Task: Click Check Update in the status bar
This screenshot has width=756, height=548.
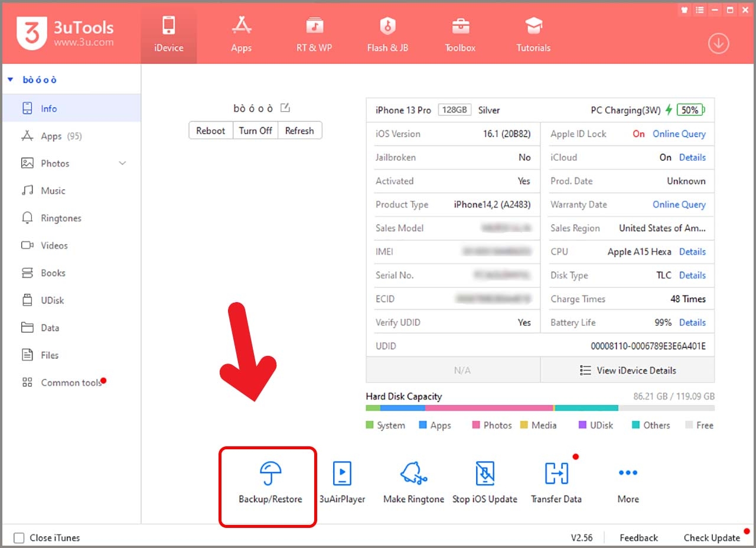Action: coord(712,538)
